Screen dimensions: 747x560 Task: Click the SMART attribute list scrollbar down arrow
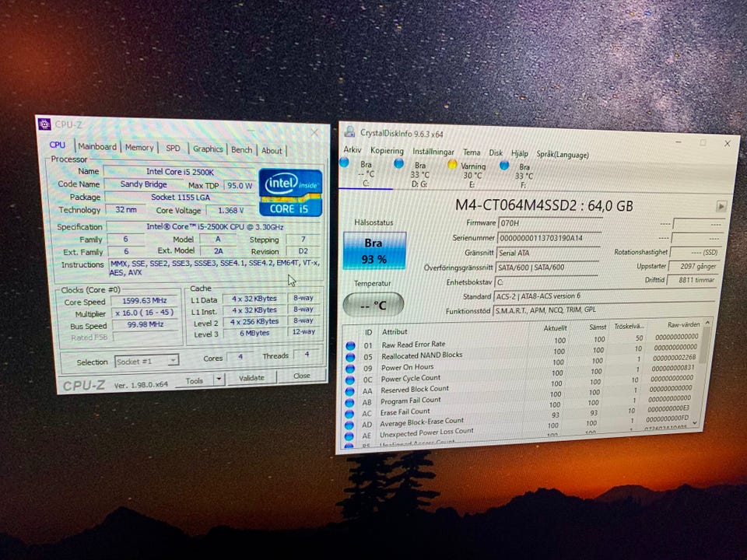pyautogui.click(x=695, y=424)
